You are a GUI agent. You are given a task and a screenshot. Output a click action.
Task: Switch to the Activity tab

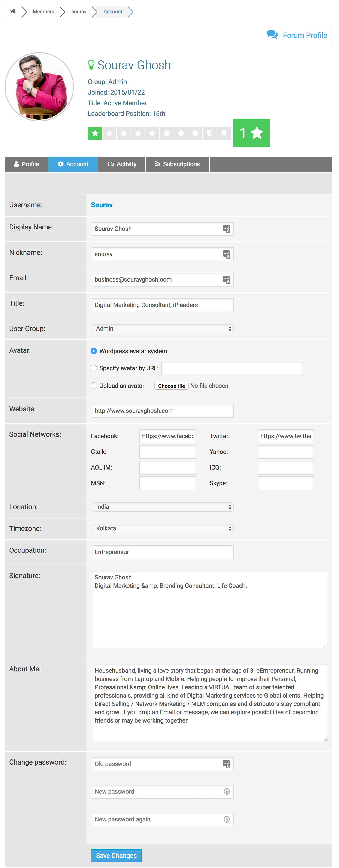tap(122, 164)
